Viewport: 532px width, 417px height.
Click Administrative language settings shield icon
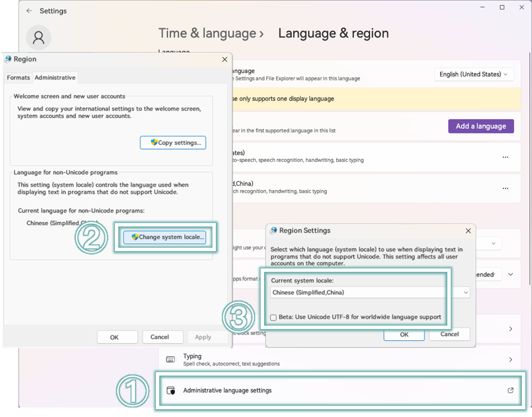[x=170, y=391]
